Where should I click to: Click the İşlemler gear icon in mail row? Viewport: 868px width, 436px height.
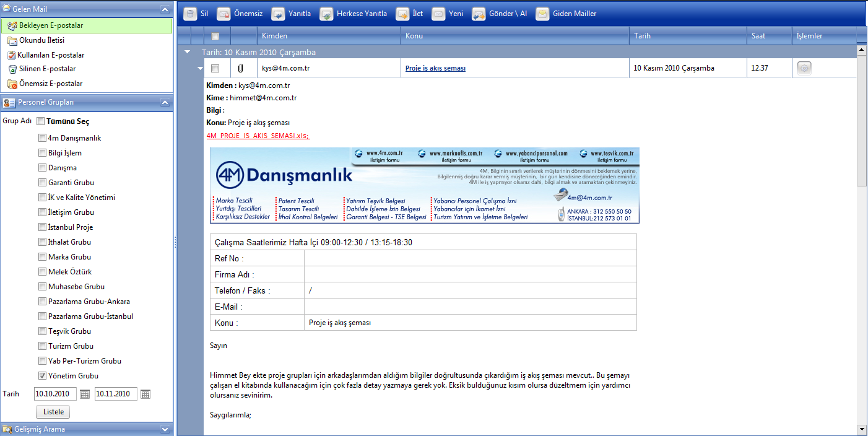804,68
